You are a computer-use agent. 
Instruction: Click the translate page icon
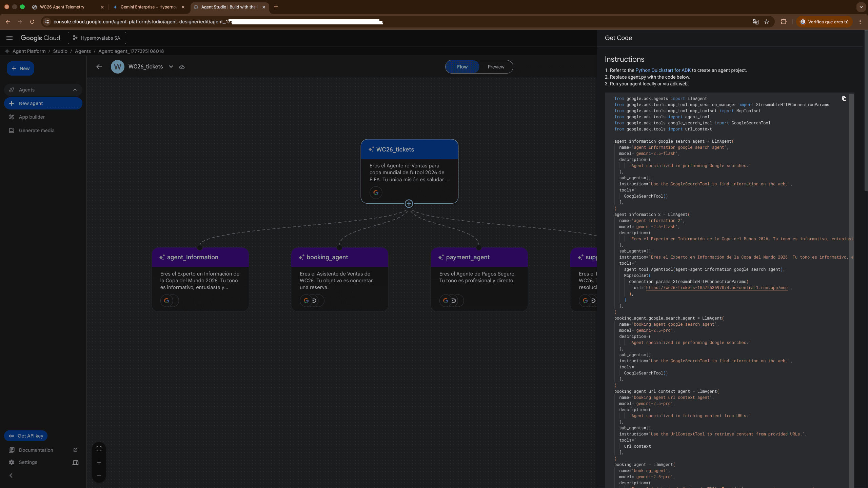pos(755,22)
